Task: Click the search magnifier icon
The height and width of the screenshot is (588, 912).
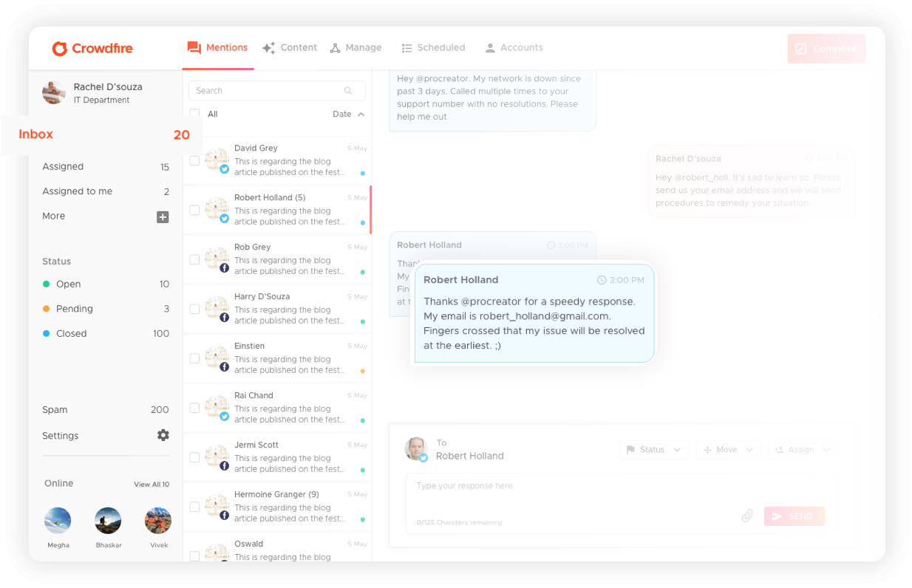Action: (x=348, y=91)
